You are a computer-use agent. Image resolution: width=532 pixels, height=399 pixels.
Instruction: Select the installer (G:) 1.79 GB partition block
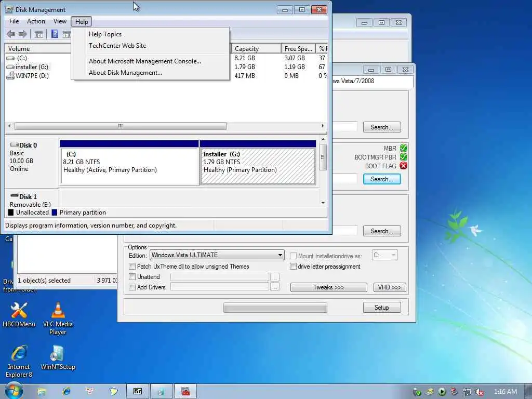pyautogui.click(x=258, y=163)
